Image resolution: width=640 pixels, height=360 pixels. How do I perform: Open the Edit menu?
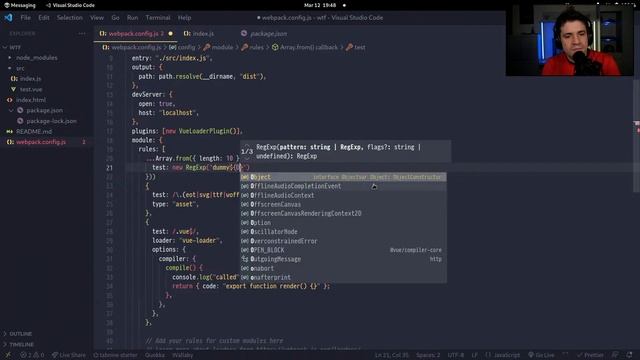[x=44, y=18]
